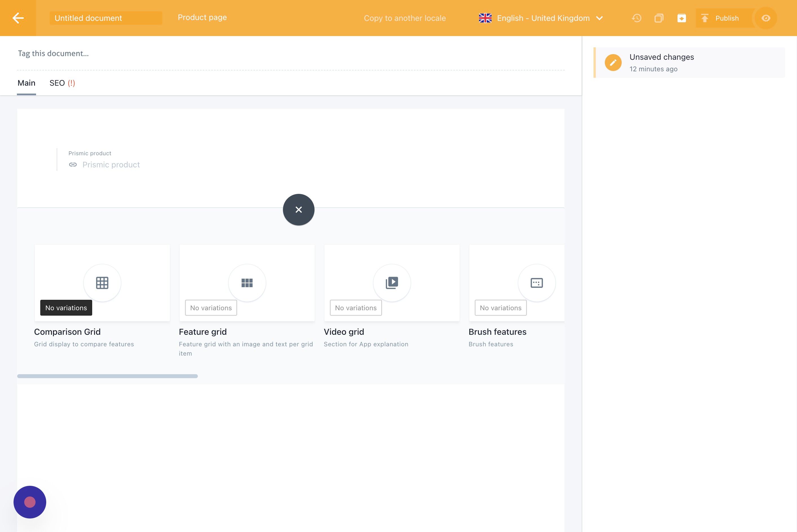Screen dimensions: 797x532
Task: Toggle the preview eye icon
Action: click(x=766, y=18)
